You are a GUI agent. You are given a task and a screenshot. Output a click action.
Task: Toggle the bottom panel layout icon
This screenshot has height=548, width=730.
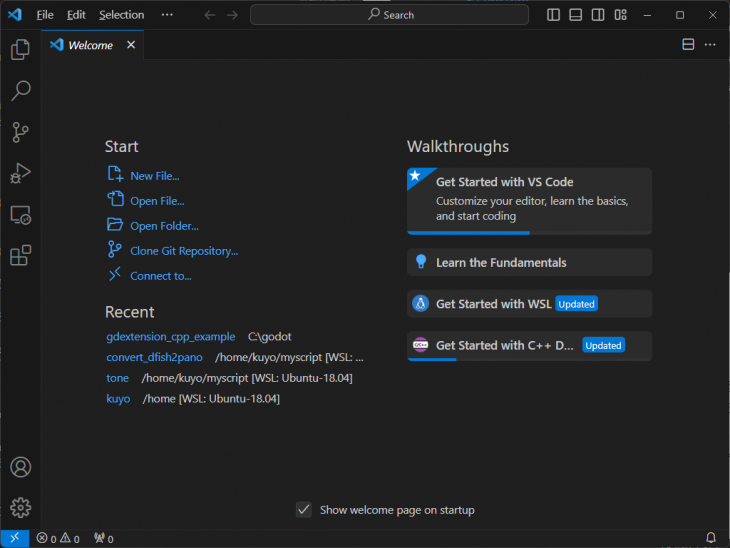(x=575, y=15)
